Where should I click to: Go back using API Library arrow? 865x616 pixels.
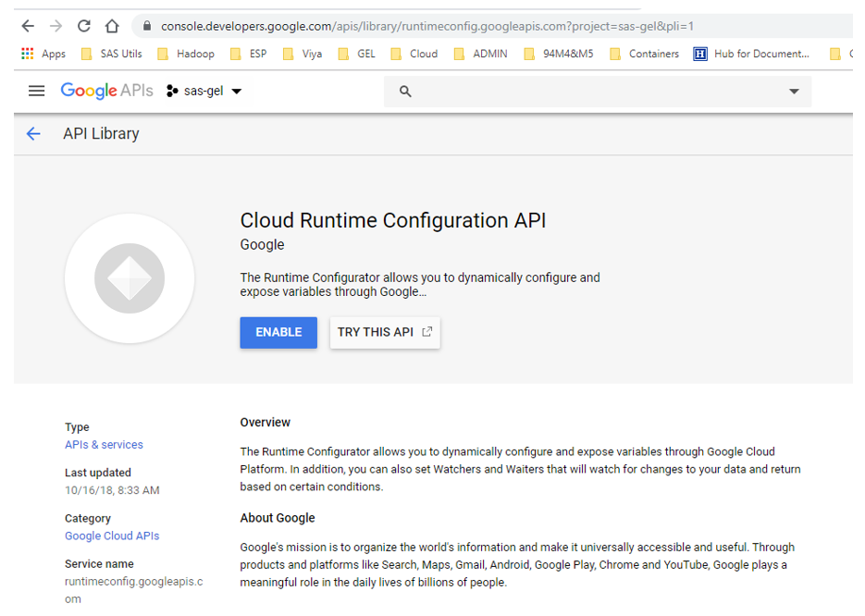33,134
